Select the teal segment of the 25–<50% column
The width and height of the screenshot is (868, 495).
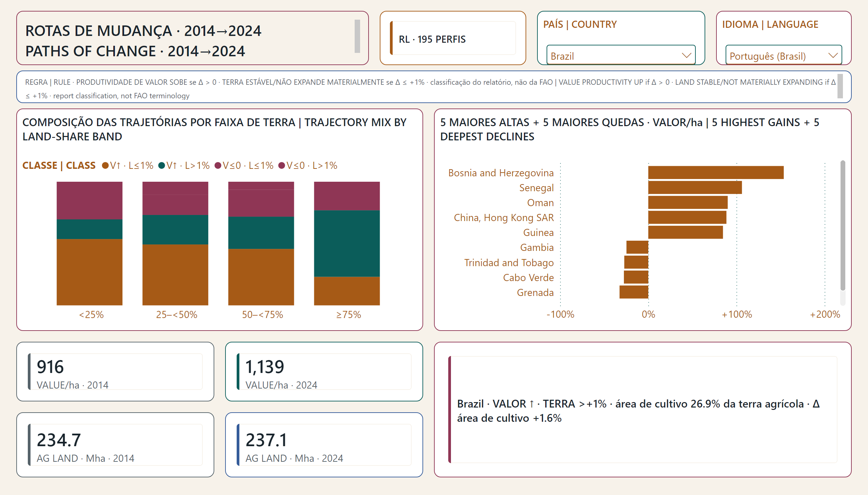click(175, 230)
